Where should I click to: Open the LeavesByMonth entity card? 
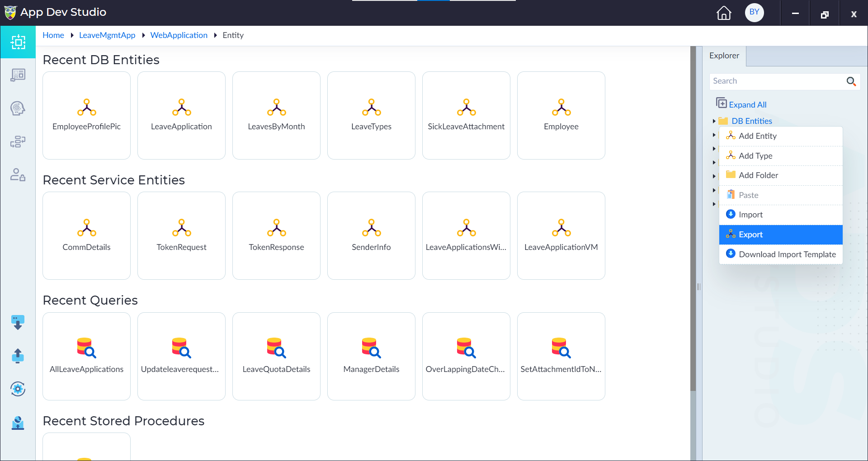coord(276,115)
